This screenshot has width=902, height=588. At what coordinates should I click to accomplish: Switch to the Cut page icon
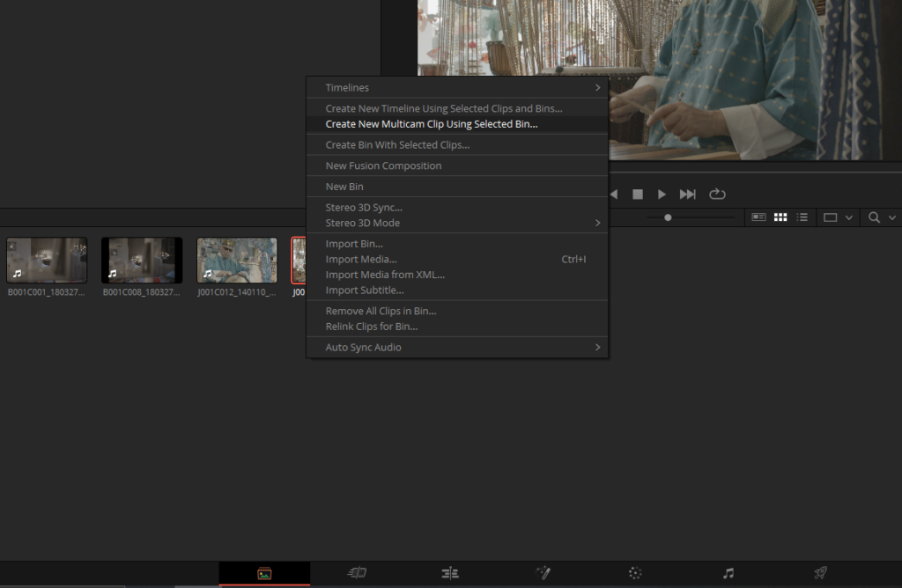pos(357,573)
